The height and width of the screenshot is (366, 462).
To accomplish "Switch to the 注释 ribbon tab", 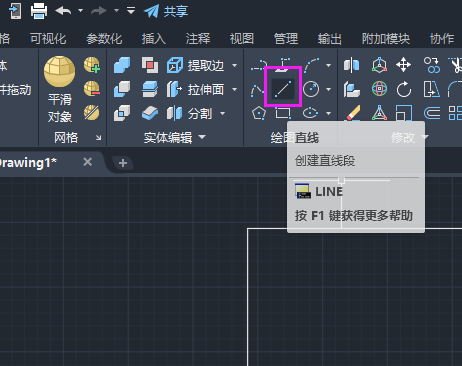I will 198,39.
